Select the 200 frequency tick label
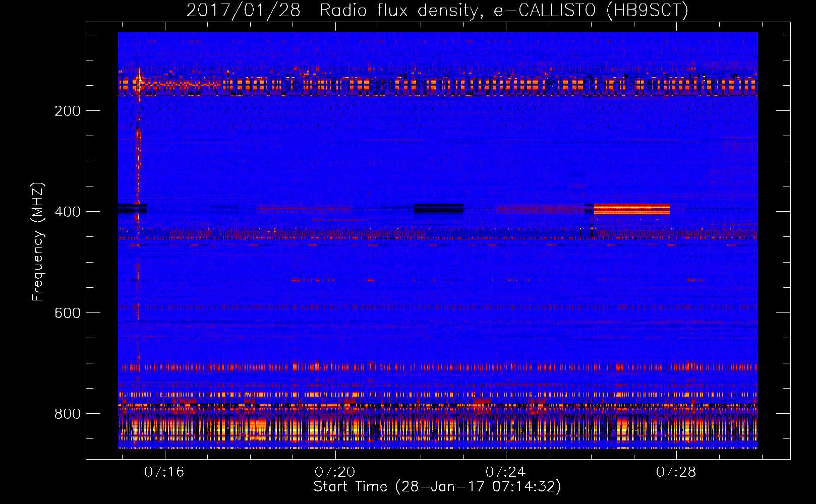This screenshot has width=816, height=504. [68, 111]
